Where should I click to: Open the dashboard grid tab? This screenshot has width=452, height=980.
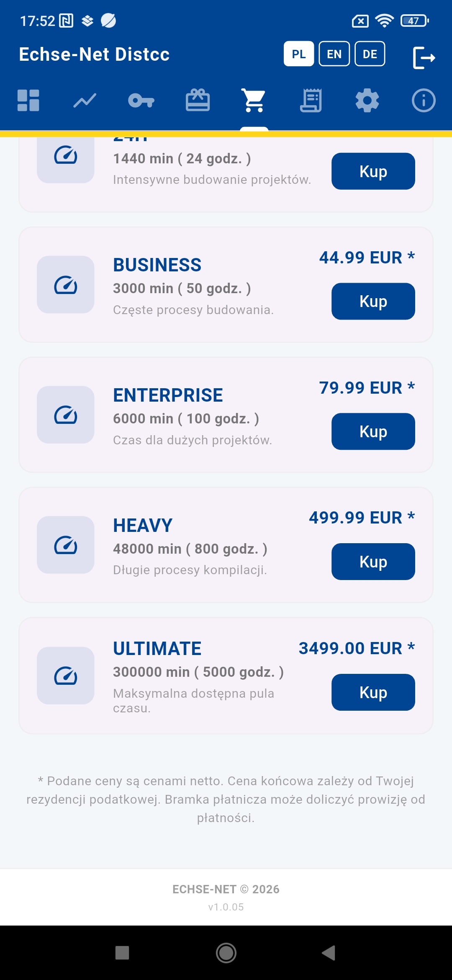[28, 101]
